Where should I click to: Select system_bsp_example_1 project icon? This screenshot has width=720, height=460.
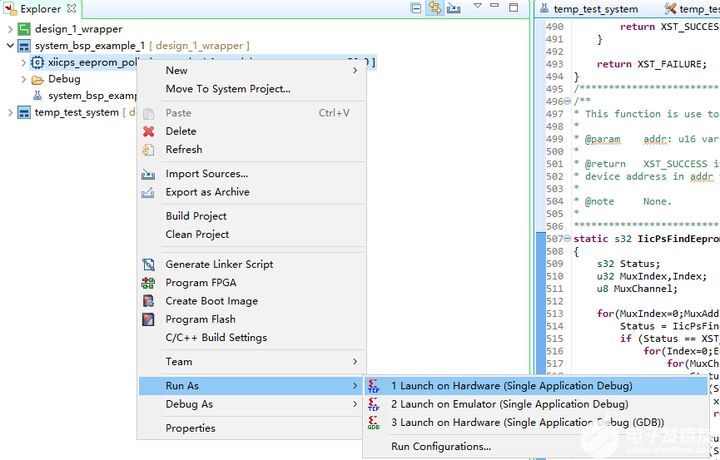(x=24, y=46)
